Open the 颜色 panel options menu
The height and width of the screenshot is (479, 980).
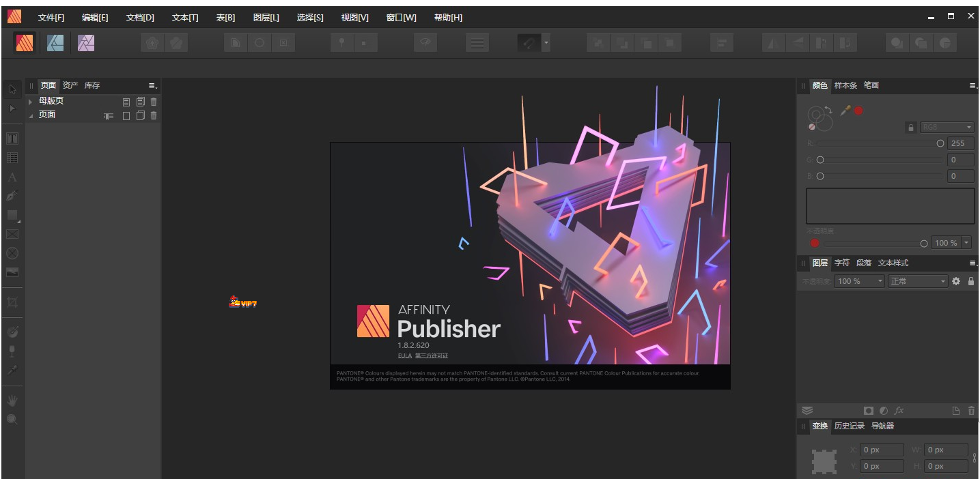[x=972, y=86]
